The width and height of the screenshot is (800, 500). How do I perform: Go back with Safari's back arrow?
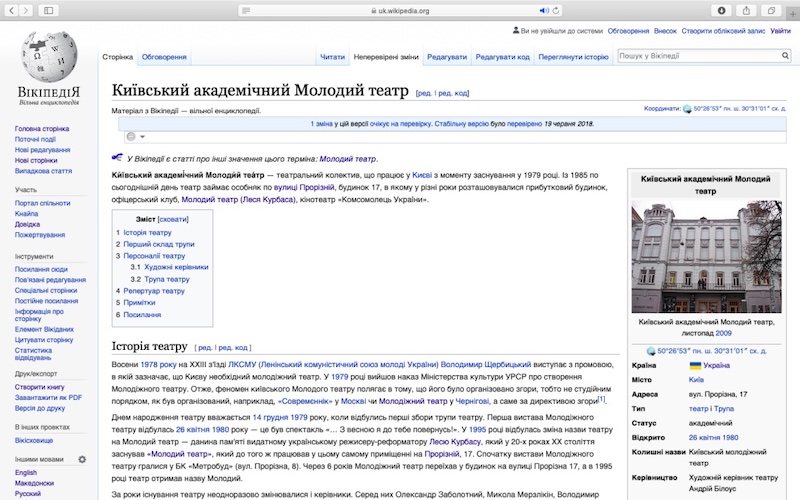(11, 10)
